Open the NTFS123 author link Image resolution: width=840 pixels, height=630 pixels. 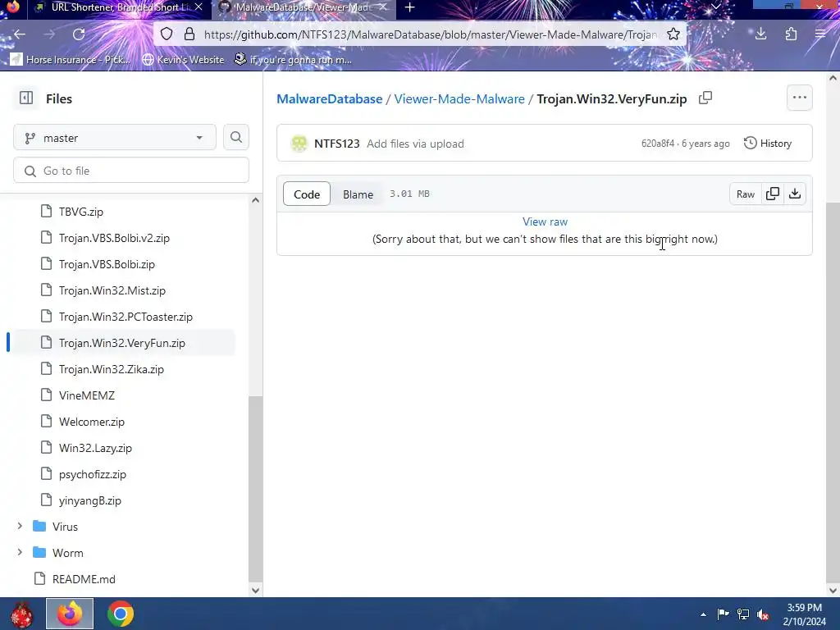coord(336,144)
